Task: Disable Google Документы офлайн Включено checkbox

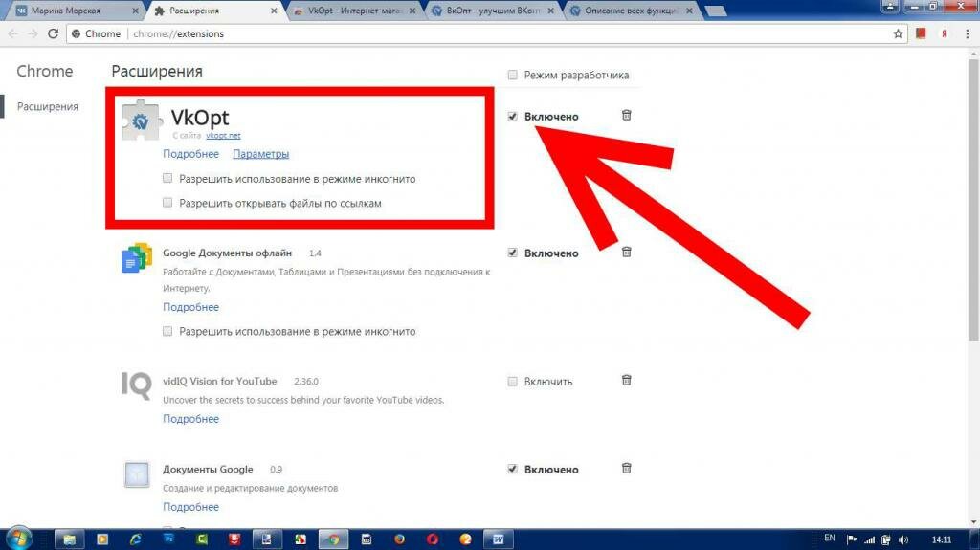Action: (x=513, y=253)
